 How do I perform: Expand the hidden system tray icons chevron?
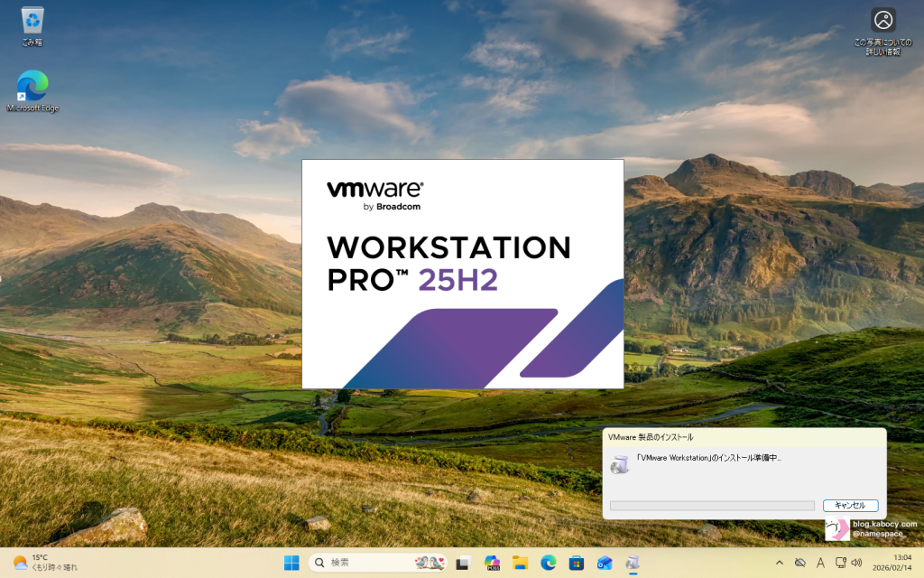tap(778, 563)
